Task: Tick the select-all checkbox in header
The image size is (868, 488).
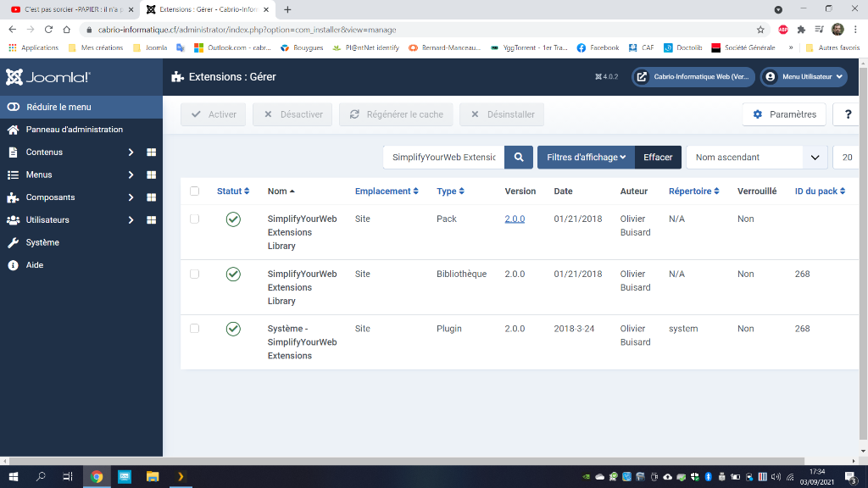Action: pyautogui.click(x=195, y=191)
